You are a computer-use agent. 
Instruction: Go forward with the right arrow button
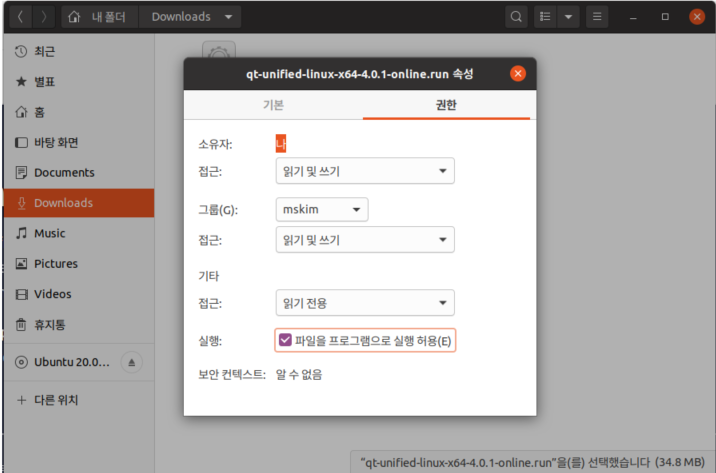43,17
